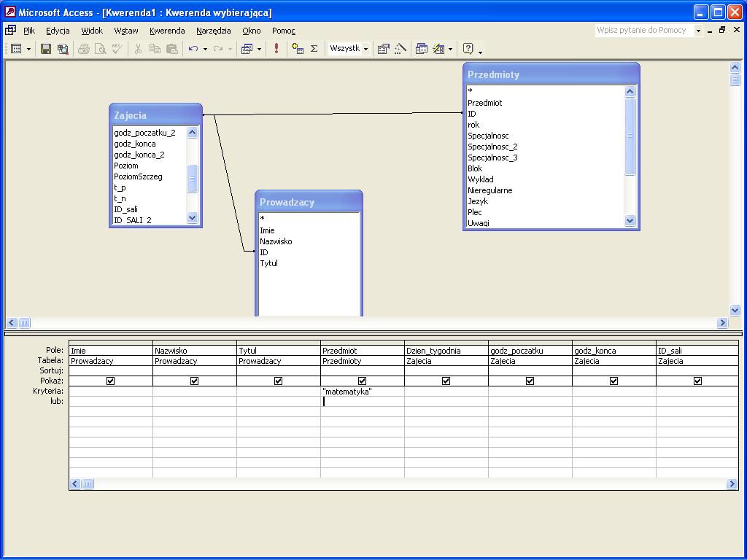Click left arrow of table pane horizontal scrollbar

[x=12, y=322]
